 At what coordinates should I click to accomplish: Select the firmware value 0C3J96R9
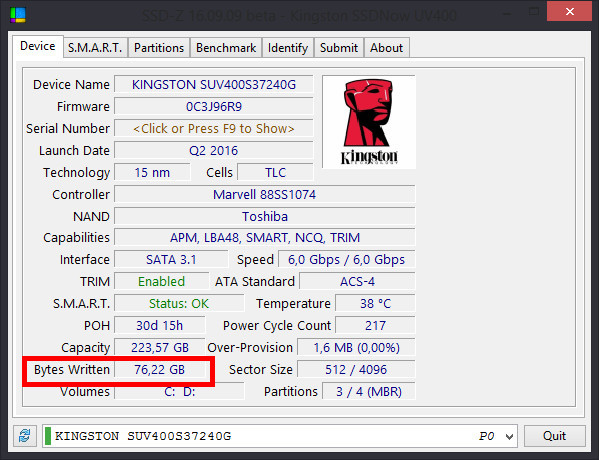click(214, 107)
